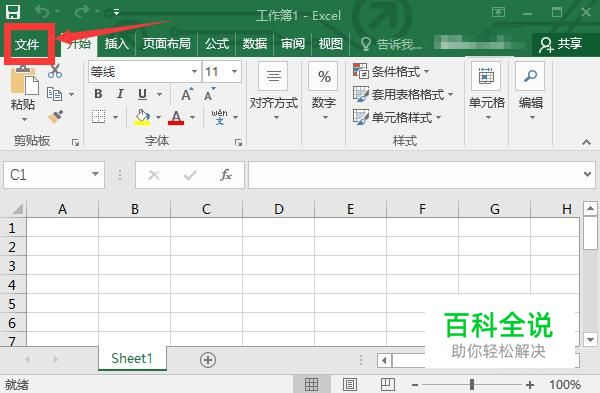Select row 3 header

coord(12,266)
